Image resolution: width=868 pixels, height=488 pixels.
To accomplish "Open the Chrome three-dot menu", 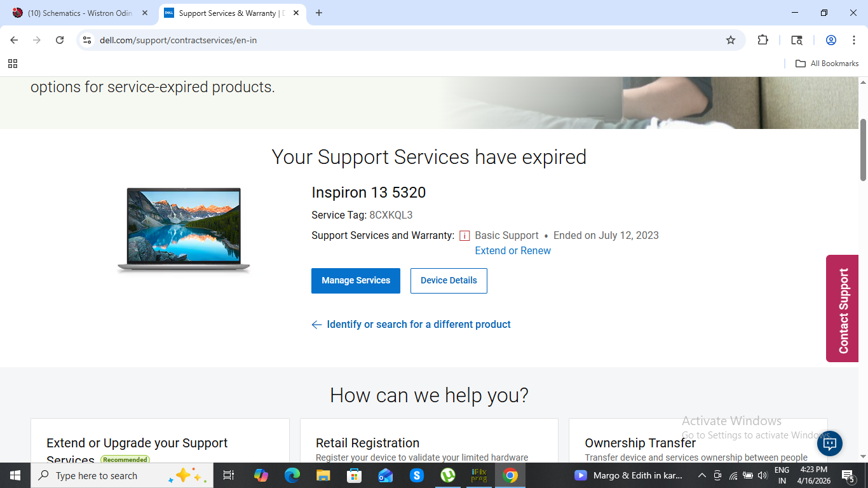I will coord(854,39).
